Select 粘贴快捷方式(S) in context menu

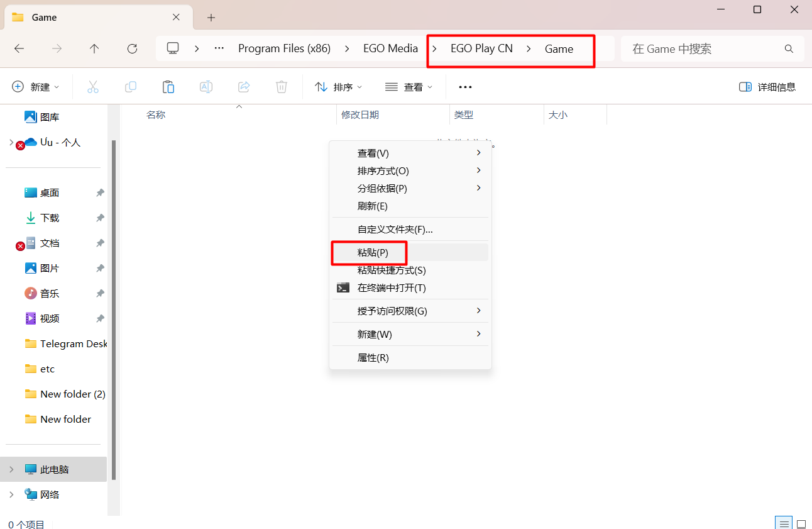tap(410, 270)
